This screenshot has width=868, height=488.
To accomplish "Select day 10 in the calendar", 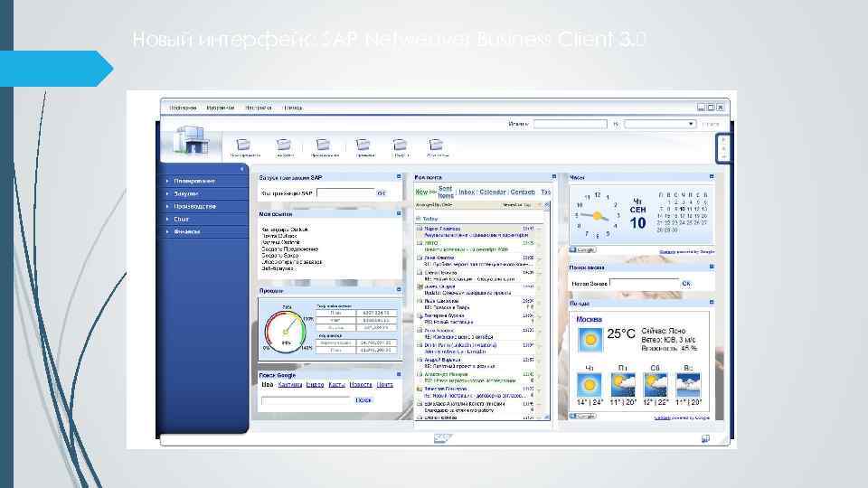I will 682,209.
